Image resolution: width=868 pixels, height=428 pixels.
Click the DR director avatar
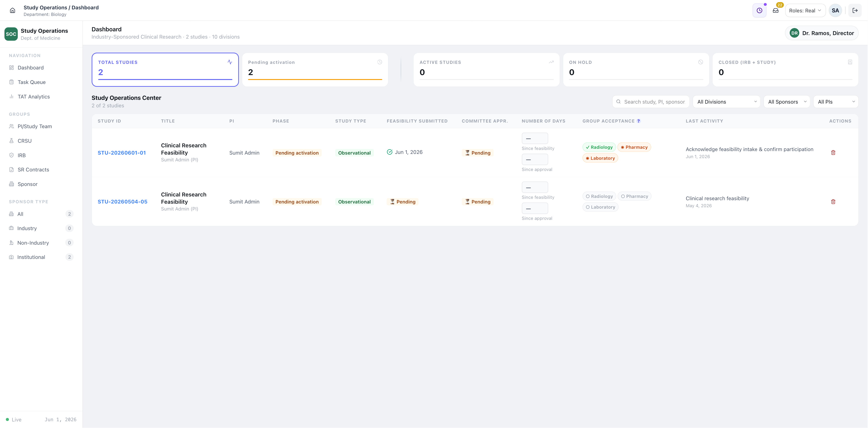(x=794, y=33)
